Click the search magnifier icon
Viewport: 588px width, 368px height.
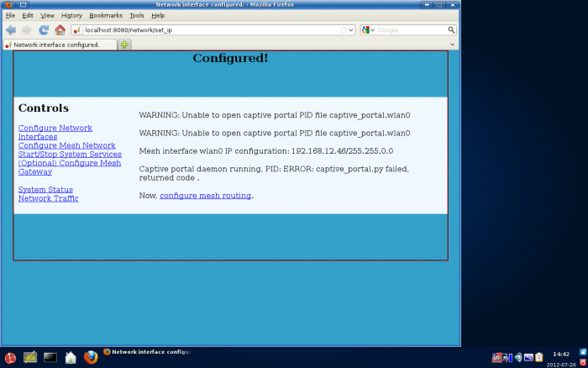pyautogui.click(x=451, y=29)
